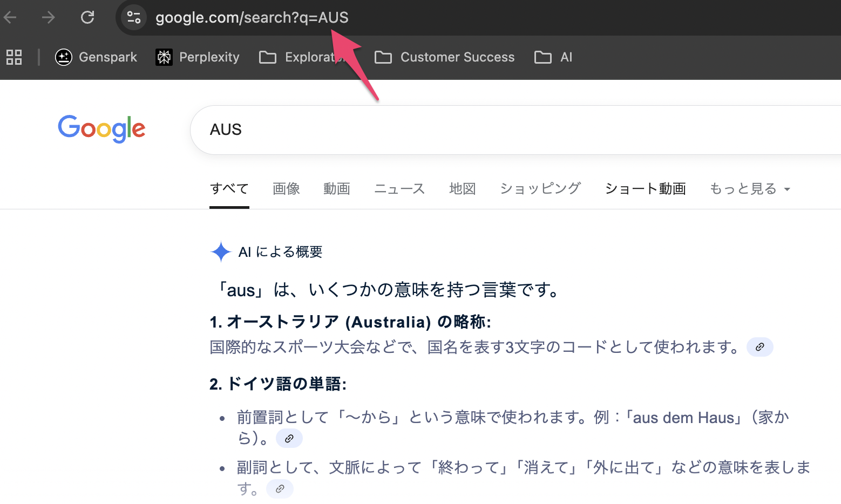Click the bullet text 副詞として、文脈によって
The height and width of the screenshot is (504, 841).
524,478
